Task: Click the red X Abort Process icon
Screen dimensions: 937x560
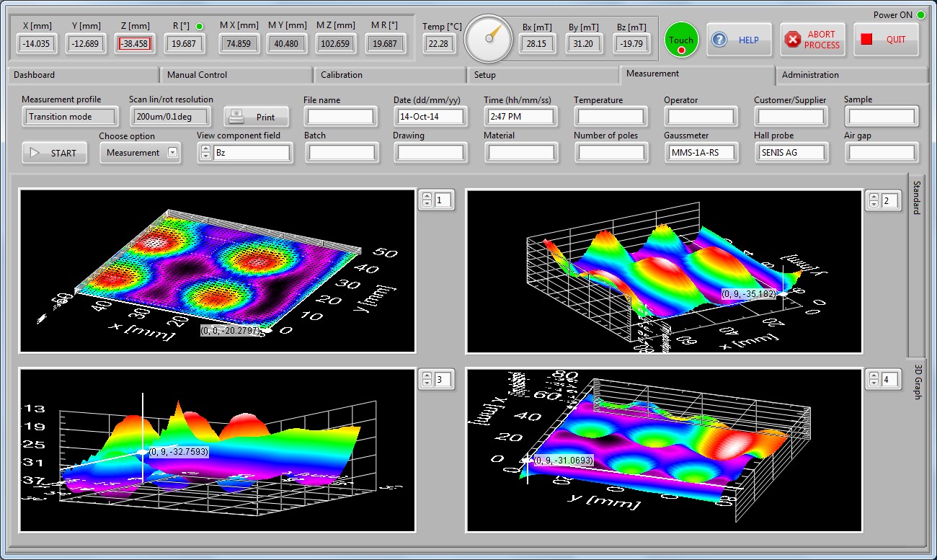Action: click(x=793, y=40)
